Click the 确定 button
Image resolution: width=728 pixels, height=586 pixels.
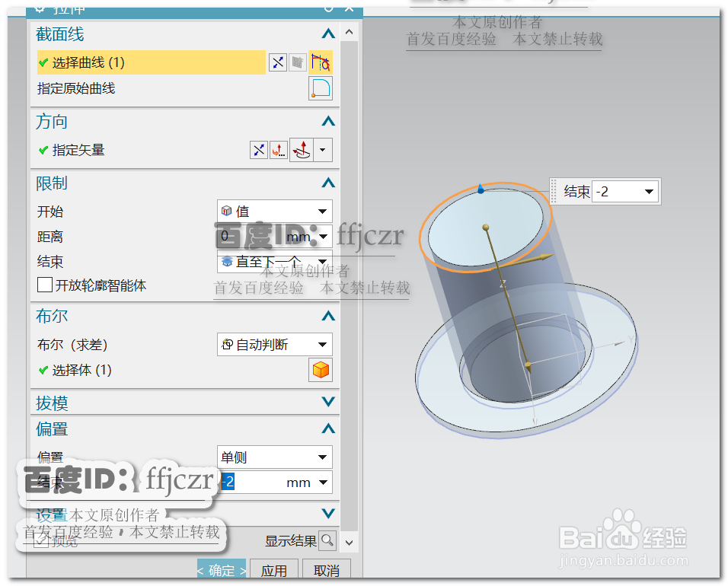click(x=222, y=569)
